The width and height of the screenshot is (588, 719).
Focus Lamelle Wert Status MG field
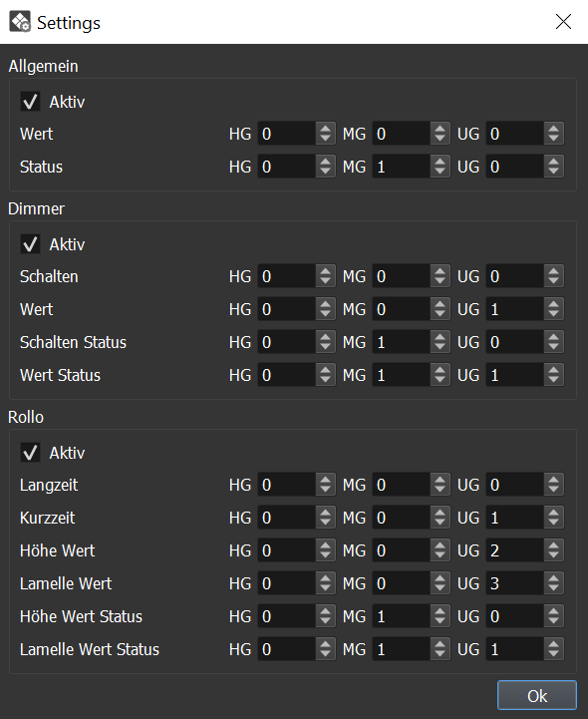tap(402, 650)
